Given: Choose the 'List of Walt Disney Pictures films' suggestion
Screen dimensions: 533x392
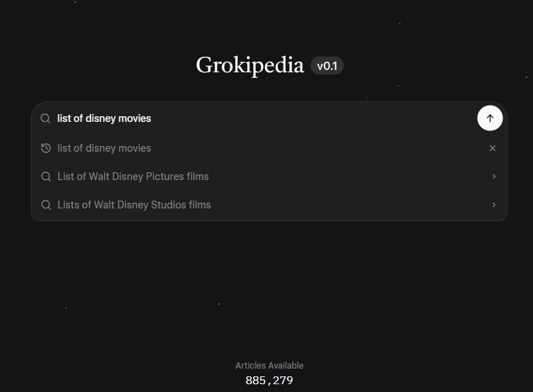Looking at the screenshot, I should 269,177.
